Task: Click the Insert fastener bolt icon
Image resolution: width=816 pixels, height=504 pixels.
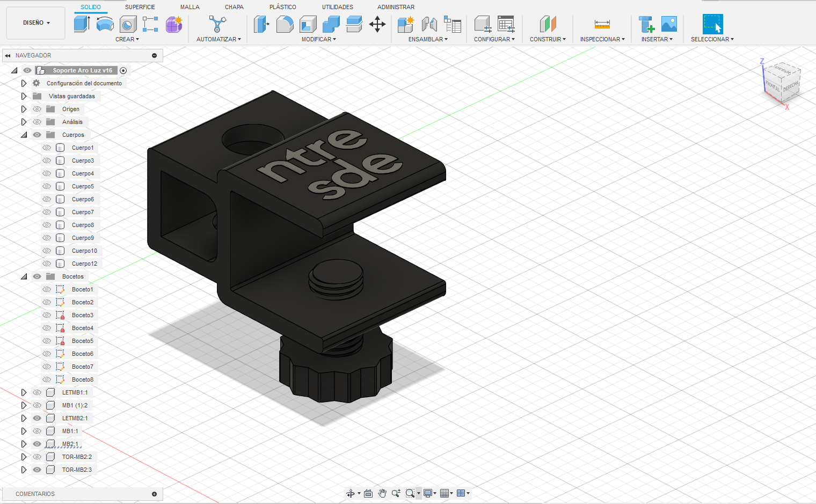Action: pyautogui.click(x=646, y=24)
